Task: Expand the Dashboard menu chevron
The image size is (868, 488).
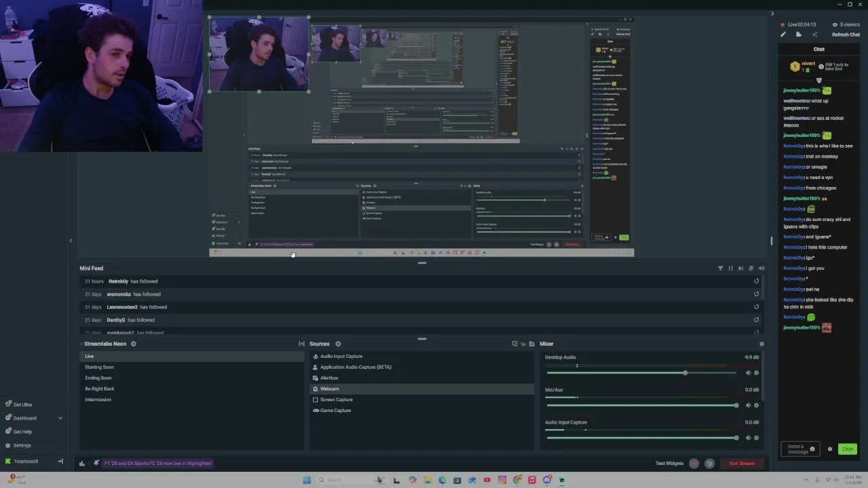Action: [60, 418]
